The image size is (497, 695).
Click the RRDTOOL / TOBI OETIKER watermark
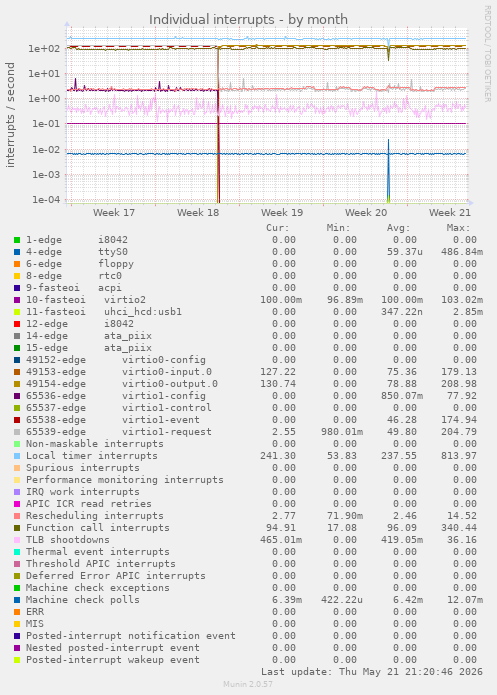487,54
